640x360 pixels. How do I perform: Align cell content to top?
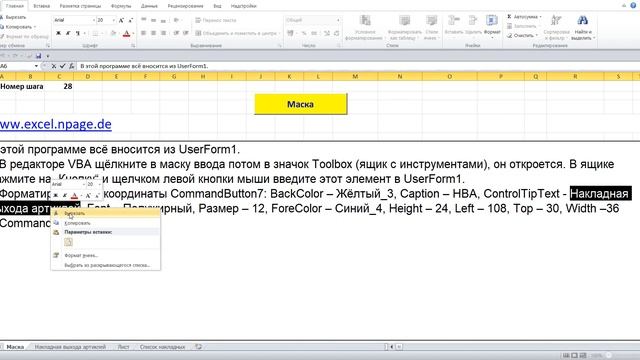point(144,20)
